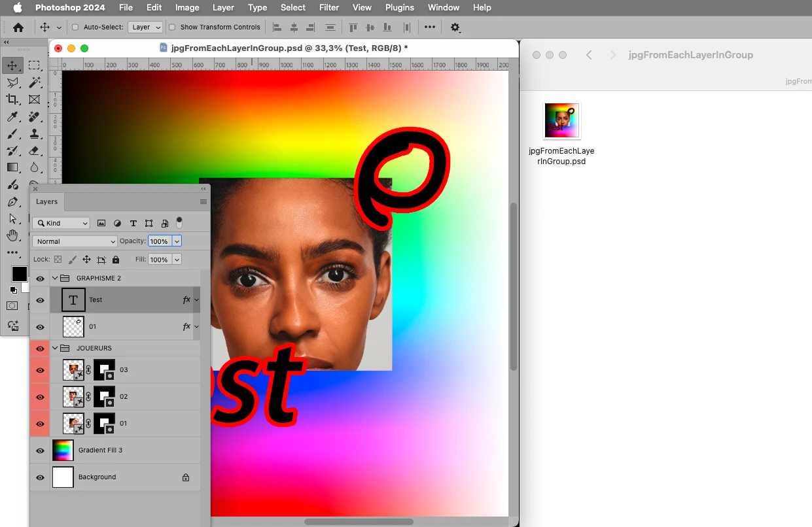
Task: Pick the Eyedropper tool
Action: tap(12, 116)
